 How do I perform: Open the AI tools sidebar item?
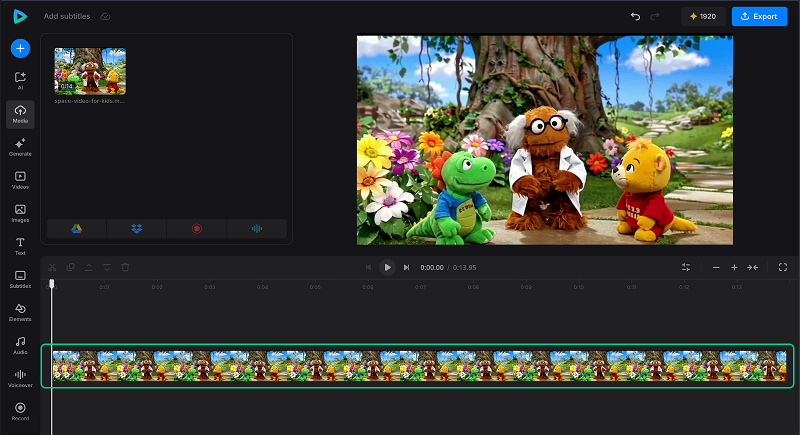click(20, 81)
